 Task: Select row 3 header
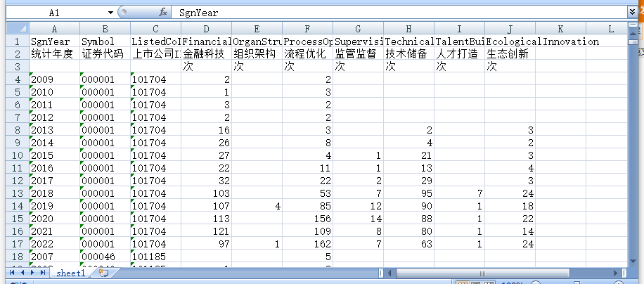click(18, 67)
